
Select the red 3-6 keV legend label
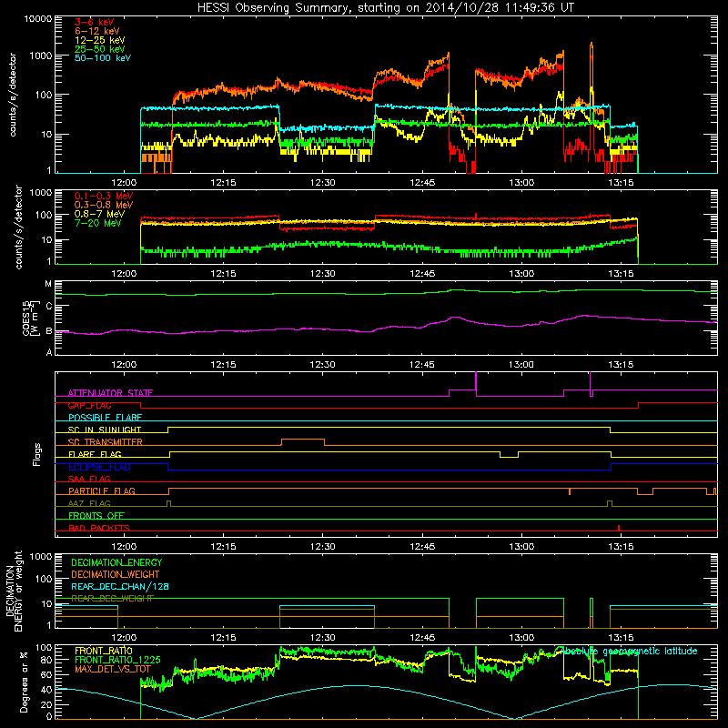[95, 22]
